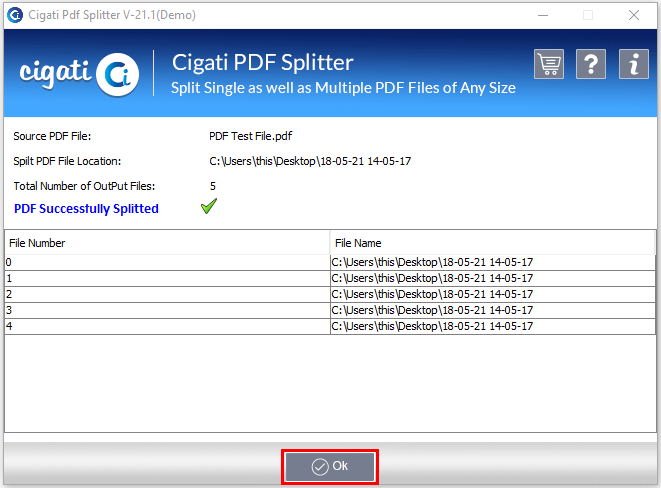661x488 pixels.
Task: Open the help question mark icon
Action: 591,64
